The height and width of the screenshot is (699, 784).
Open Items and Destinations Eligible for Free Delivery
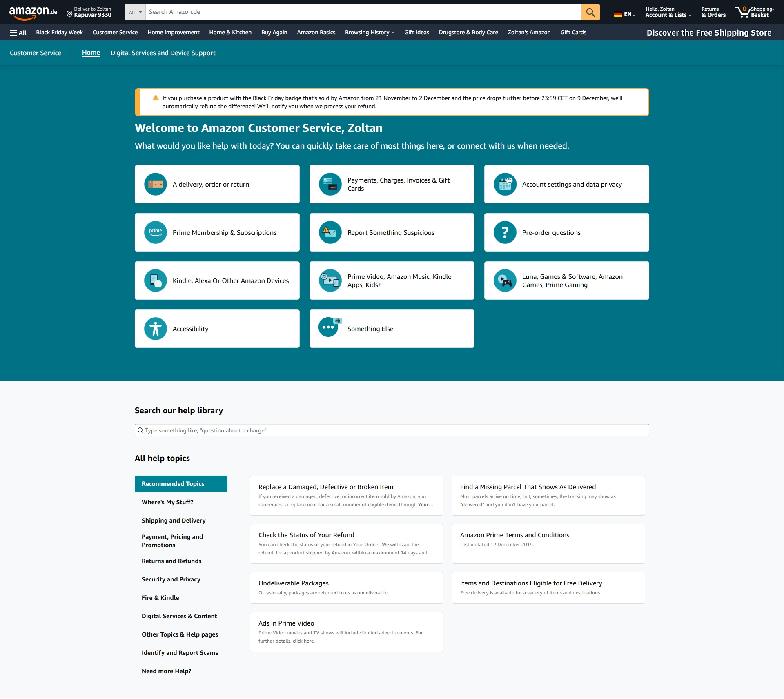coord(548,588)
